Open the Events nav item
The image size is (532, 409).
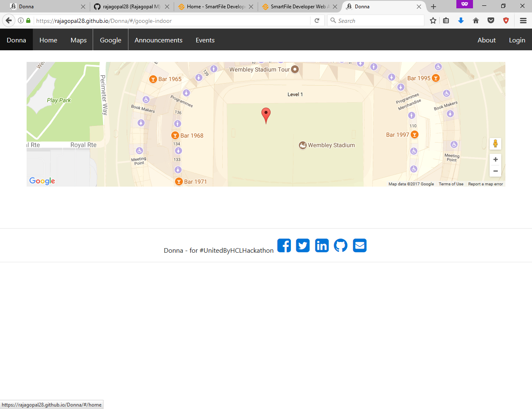[205, 40]
